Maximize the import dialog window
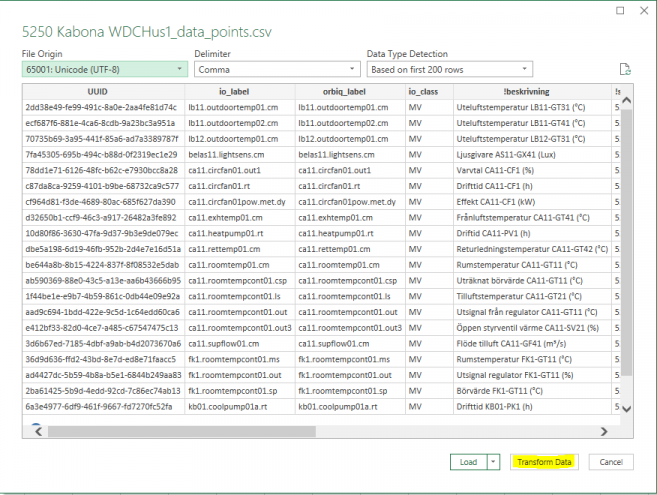This screenshot has width=657, height=495. click(x=620, y=10)
